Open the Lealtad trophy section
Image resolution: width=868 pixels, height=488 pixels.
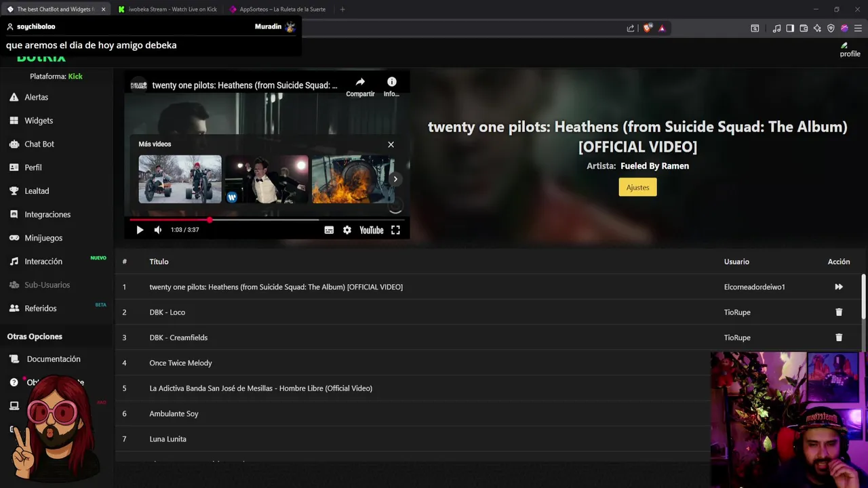pos(36,191)
